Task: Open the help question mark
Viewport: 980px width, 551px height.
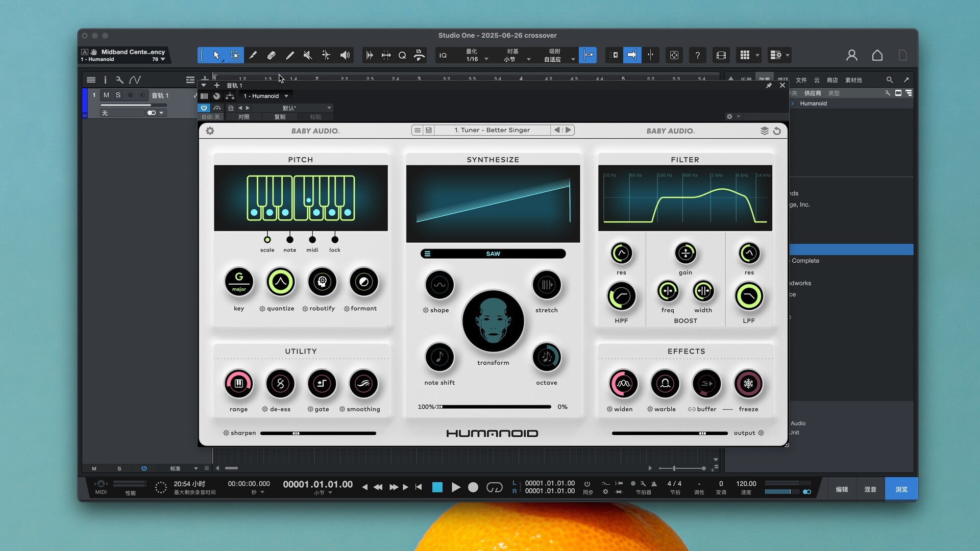Action: coord(697,55)
